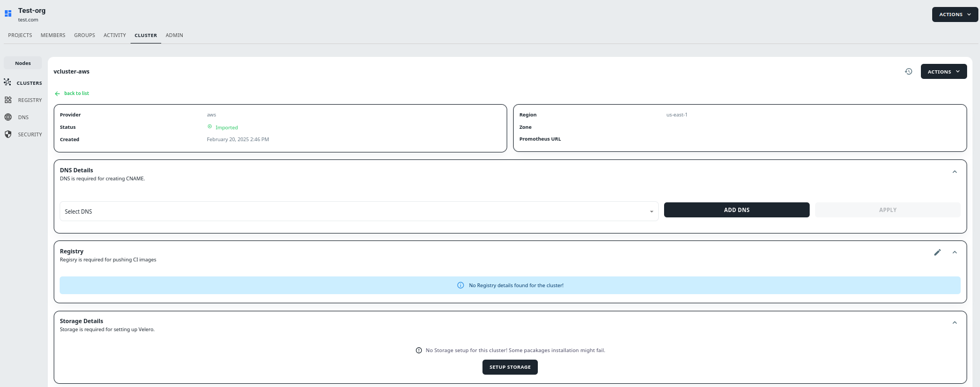This screenshot has width=980, height=387.
Task: Click the test.com domain text
Action: click(x=28, y=20)
